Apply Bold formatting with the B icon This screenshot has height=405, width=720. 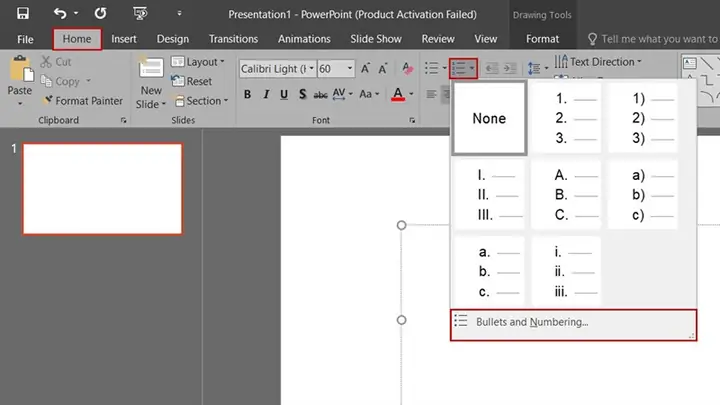pos(245,95)
